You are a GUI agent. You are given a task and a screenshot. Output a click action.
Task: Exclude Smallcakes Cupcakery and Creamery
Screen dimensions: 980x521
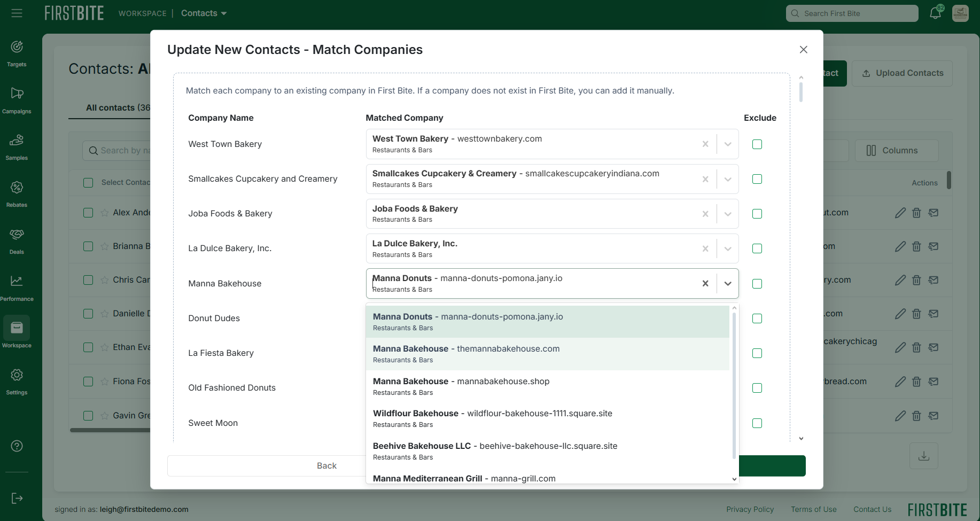[x=757, y=179]
